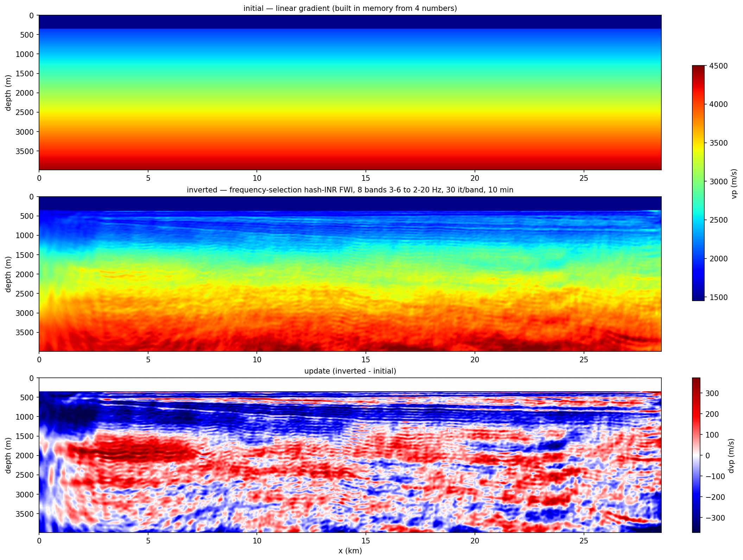Click the update difference image
This screenshot has height=560, width=743.
350,455
